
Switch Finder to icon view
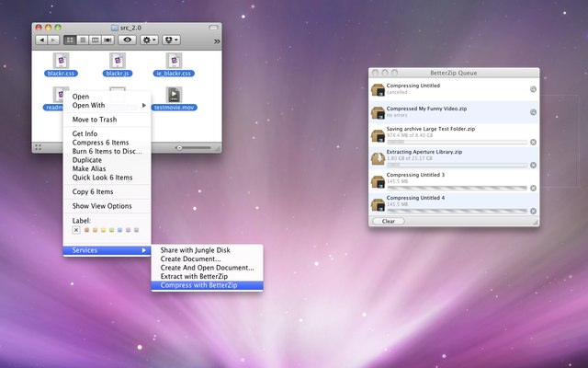(x=70, y=40)
